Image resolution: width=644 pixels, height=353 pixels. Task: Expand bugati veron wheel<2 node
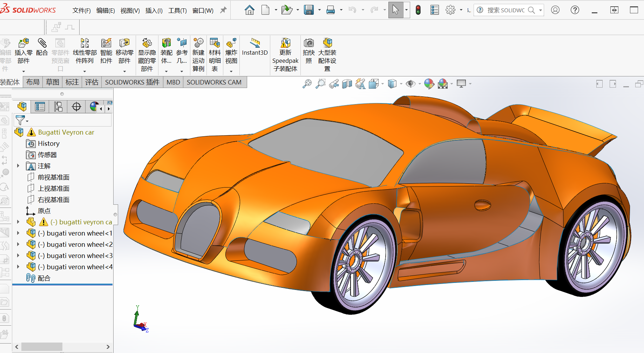[x=18, y=244]
